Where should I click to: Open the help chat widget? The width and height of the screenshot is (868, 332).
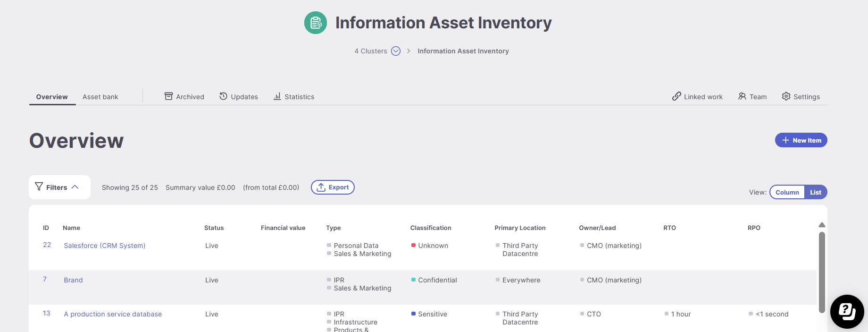pyautogui.click(x=847, y=312)
